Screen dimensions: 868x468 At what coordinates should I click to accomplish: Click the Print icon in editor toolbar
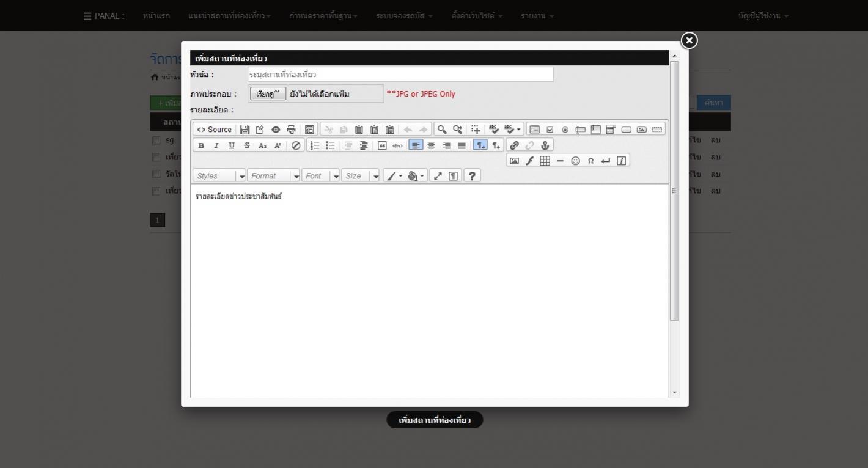click(x=291, y=130)
